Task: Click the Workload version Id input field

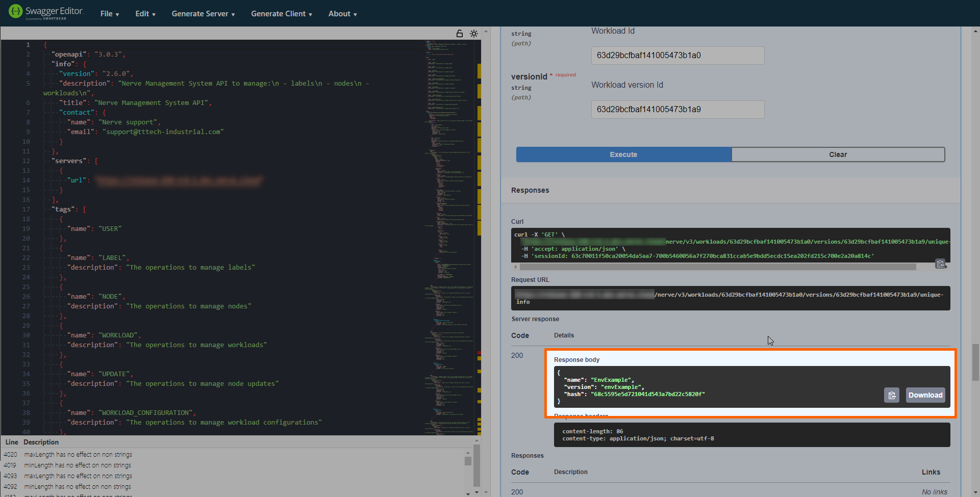Action: (x=677, y=110)
